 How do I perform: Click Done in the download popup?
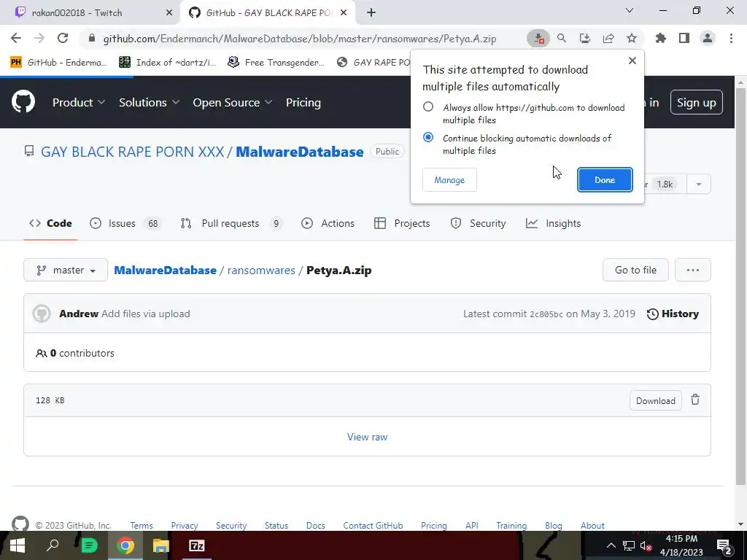coord(605,180)
